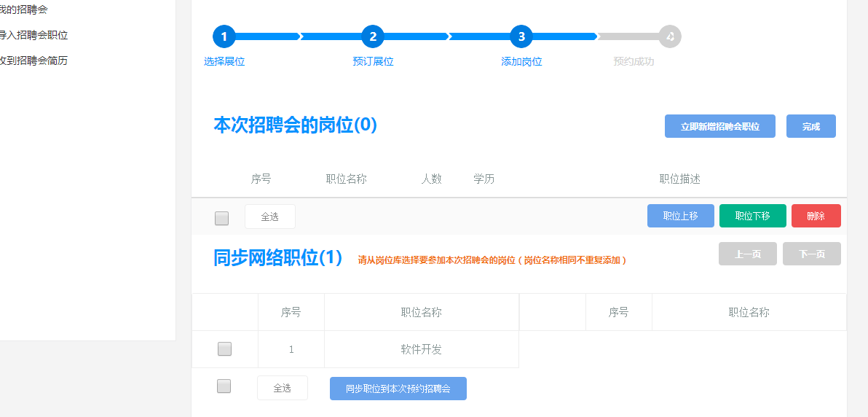Click lower 全选 button beside sync button
868x417 pixels.
point(283,388)
